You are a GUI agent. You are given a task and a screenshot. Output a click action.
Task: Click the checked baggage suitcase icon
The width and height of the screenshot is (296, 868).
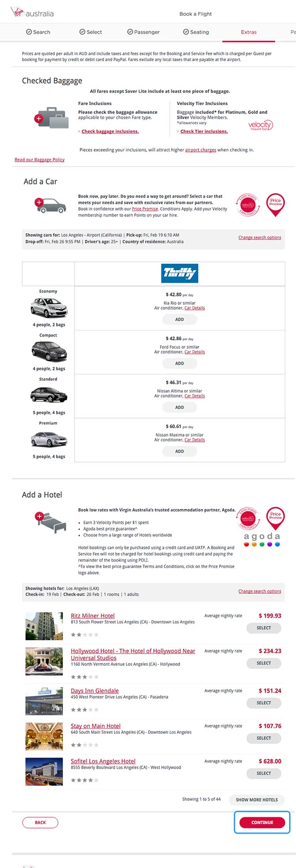[x=52, y=117]
